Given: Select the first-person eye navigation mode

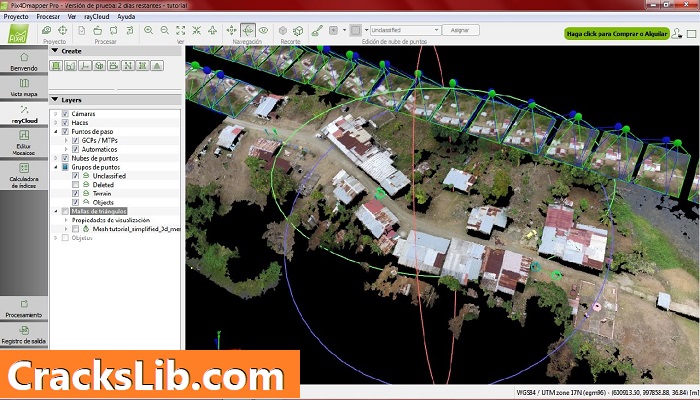Looking at the screenshot, I should 264,30.
